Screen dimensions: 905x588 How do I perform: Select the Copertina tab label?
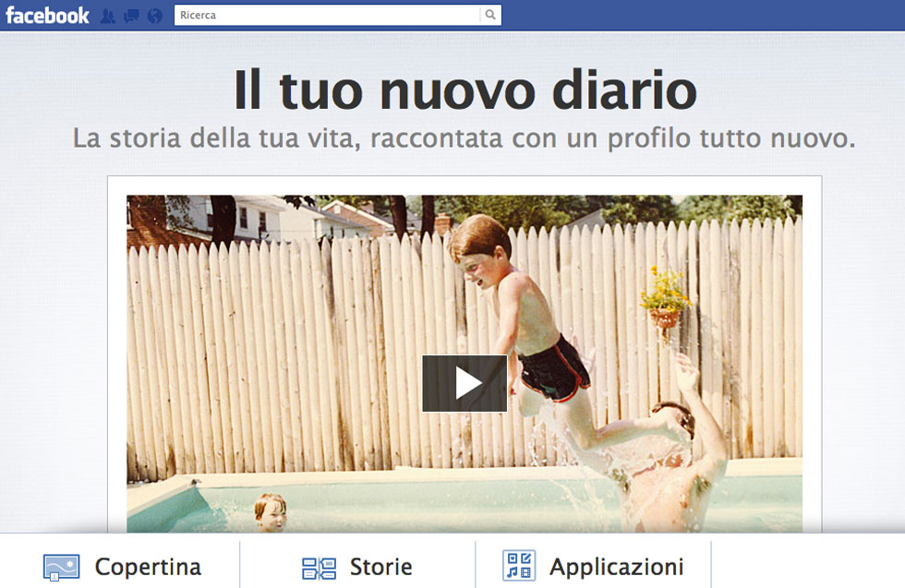(148, 566)
